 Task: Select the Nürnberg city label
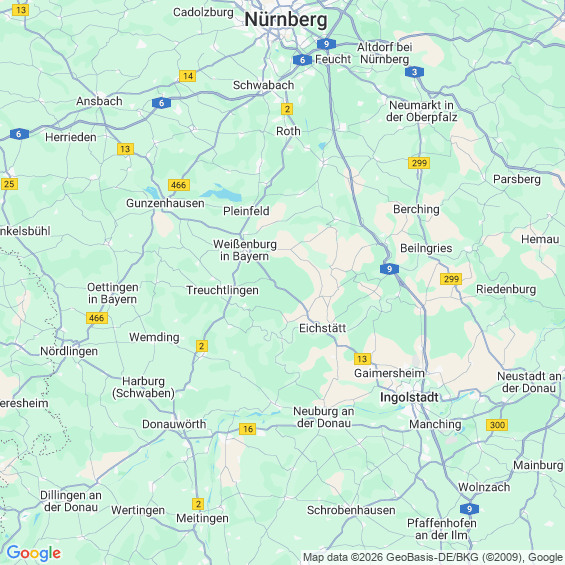tap(286, 19)
